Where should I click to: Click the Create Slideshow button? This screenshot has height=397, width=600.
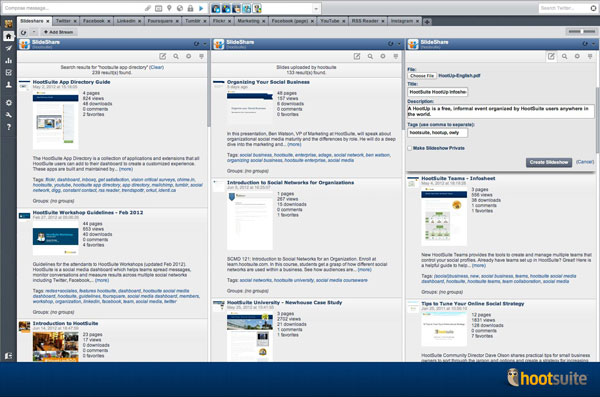(x=549, y=162)
